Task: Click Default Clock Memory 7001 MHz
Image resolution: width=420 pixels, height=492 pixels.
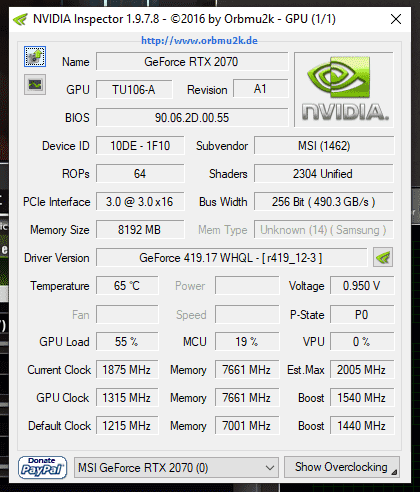Action: coord(247,426)
